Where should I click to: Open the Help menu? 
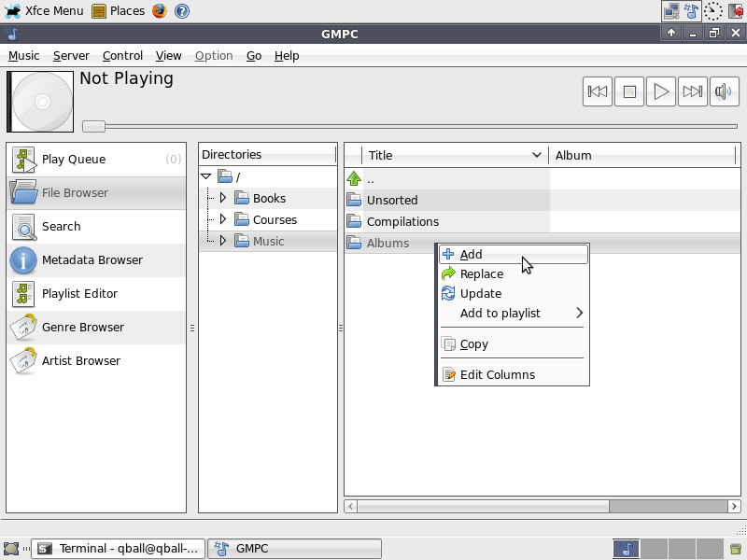(x=287, y=56)
